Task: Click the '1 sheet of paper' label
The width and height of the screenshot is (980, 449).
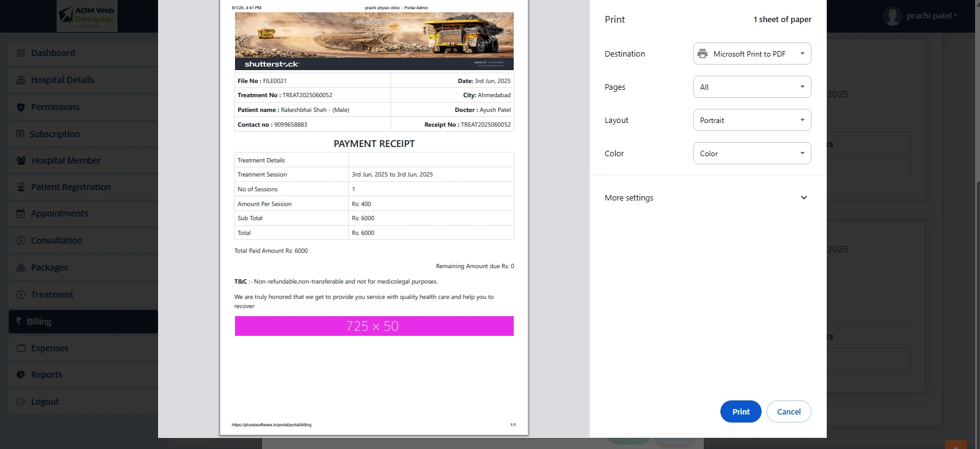Action: click(x=783, y=20)
